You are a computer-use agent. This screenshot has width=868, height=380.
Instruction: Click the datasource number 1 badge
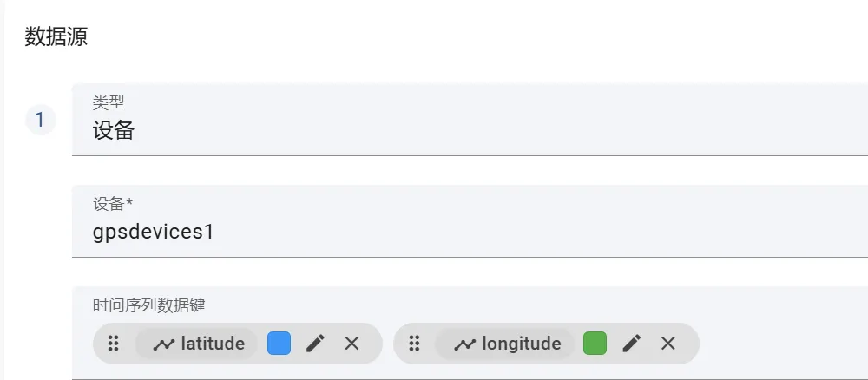pyautogui.click(x=40, y=120)
